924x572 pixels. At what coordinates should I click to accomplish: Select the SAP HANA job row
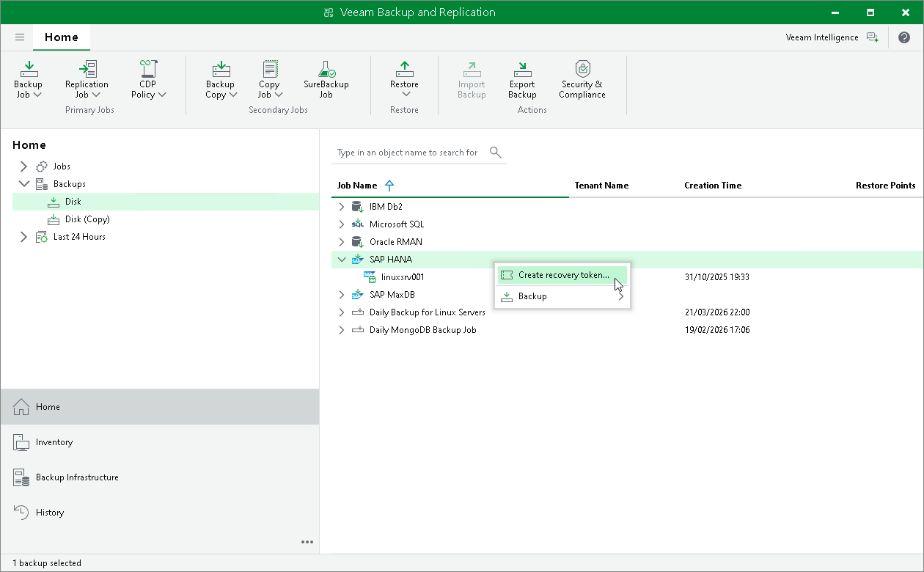point(627,260)
